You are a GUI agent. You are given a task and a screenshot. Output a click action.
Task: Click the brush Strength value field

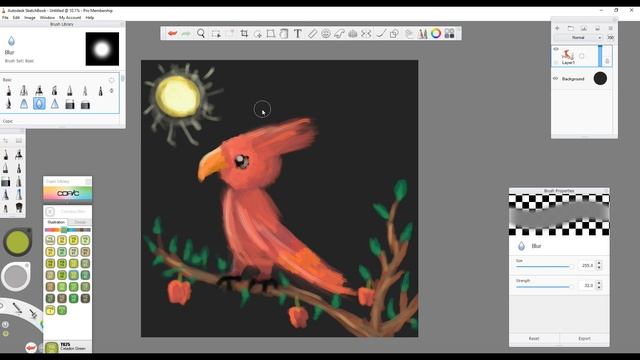587,285
